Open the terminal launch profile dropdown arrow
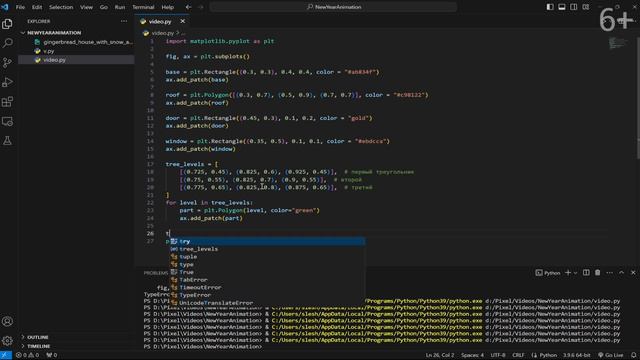The width and height of the screenshot is (640, 360). [576, 273]
